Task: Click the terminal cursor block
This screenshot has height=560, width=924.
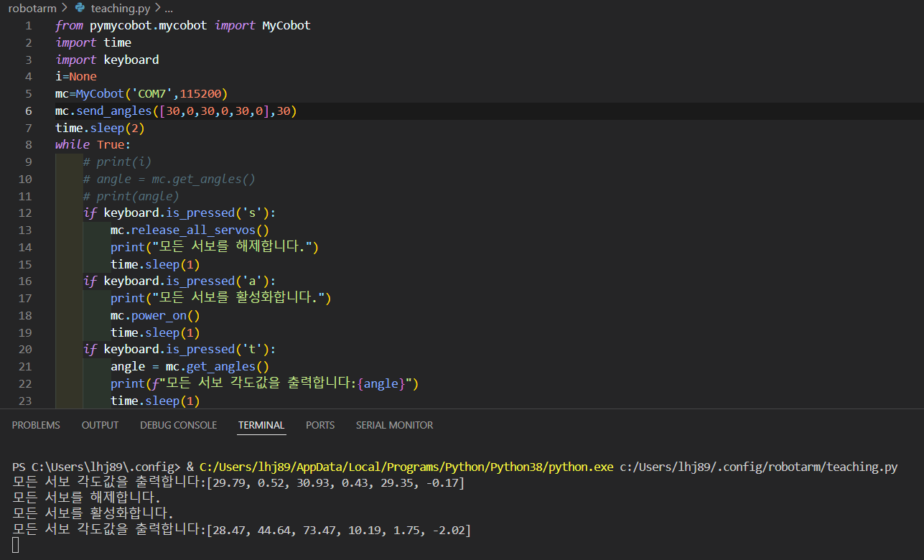Action: pos(16,546)
